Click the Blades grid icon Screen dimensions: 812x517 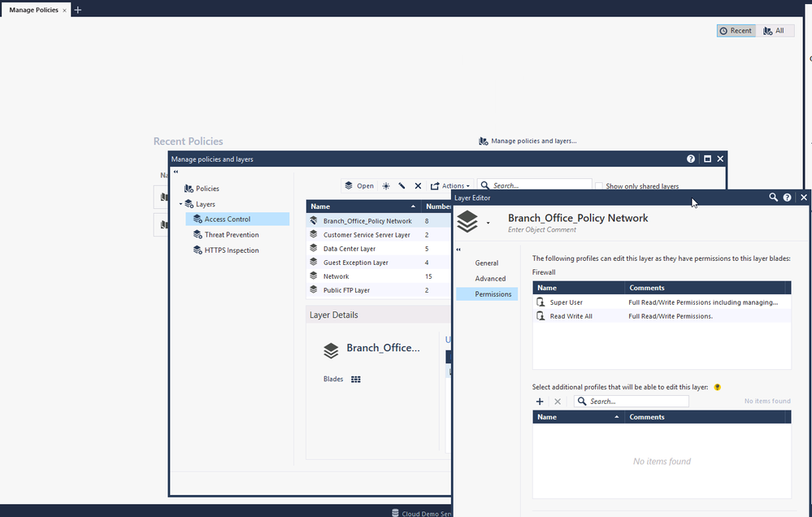(x=355, y=379)
